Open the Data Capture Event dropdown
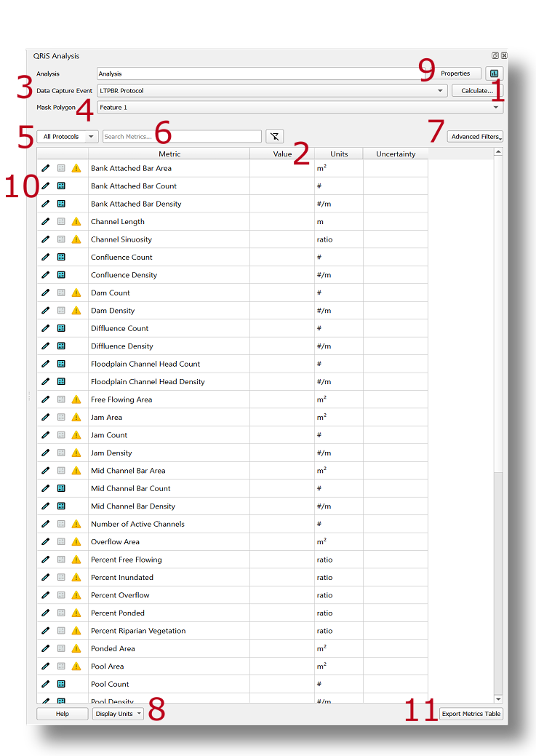Viewport: 536px width, 756px height. pos(272,91)
